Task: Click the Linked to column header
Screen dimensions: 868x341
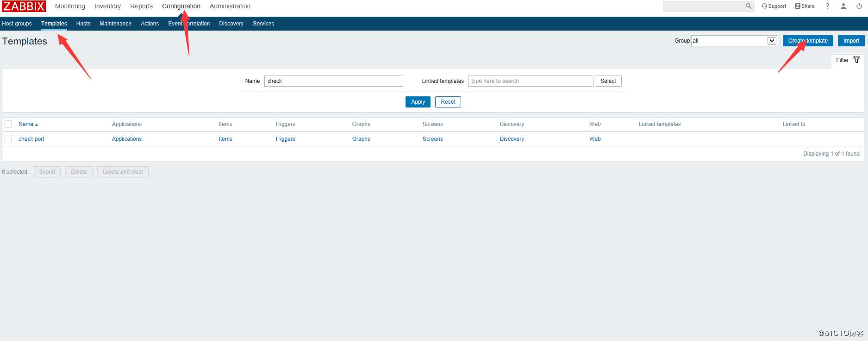Action: click(794, 124)
